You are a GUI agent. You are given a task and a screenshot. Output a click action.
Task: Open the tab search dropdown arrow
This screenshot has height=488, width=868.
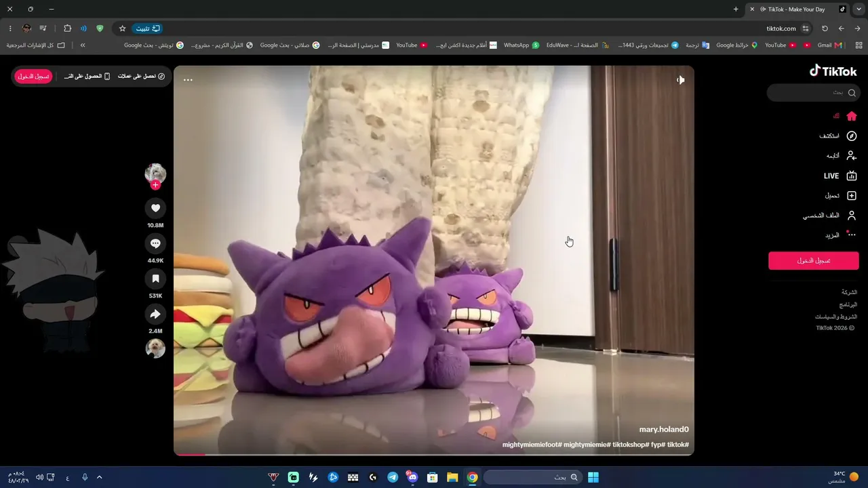858,9
